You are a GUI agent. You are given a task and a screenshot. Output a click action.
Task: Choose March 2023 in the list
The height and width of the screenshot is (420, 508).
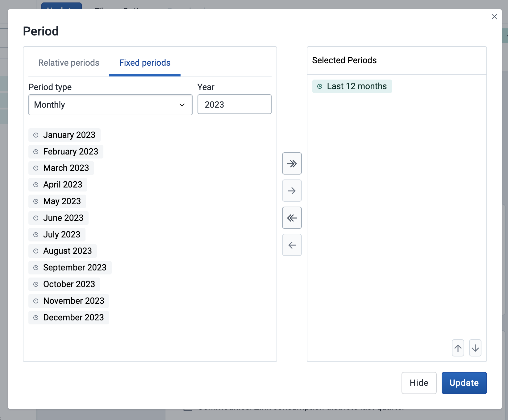[x=61, y=168]
